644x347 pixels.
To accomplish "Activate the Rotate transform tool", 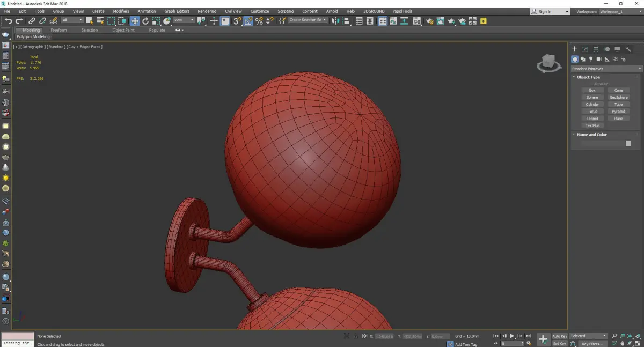I will tap(145, 21).
